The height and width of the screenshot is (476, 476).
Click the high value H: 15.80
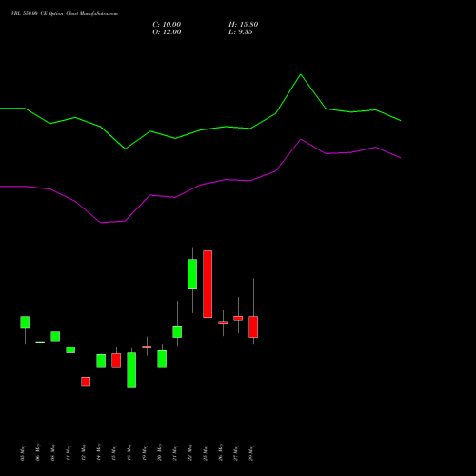(x=243, y=25)
